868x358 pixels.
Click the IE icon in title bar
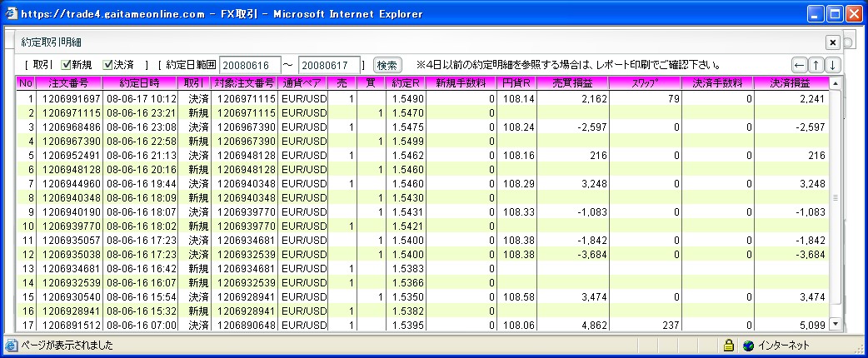12,13
